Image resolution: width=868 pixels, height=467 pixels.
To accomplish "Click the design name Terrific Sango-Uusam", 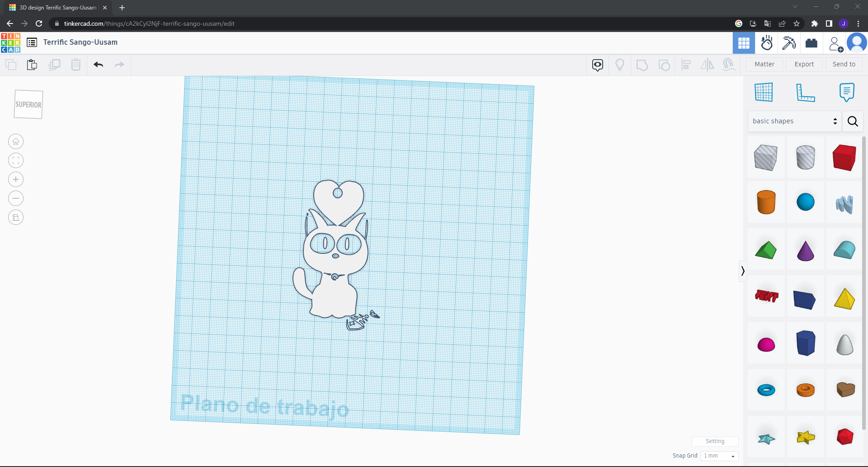I will [80, 42].
